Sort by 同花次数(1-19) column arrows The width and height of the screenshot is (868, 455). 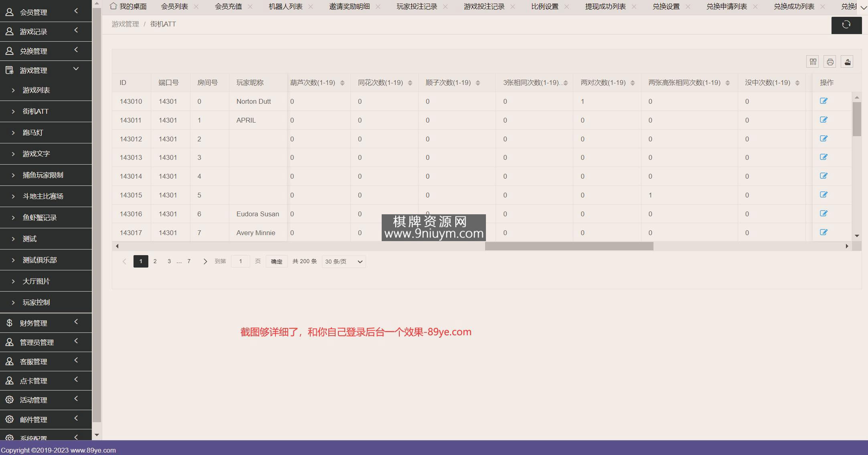(x=410, y=83)
